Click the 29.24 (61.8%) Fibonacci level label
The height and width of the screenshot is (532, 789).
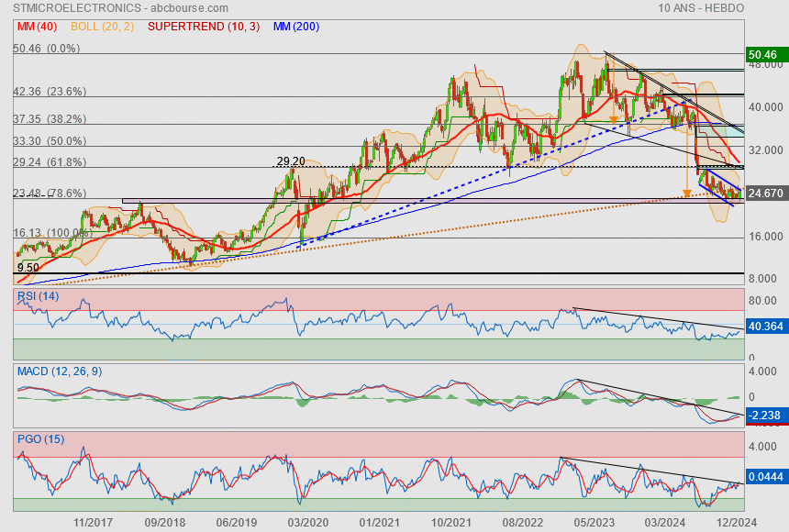pos(50,162)
